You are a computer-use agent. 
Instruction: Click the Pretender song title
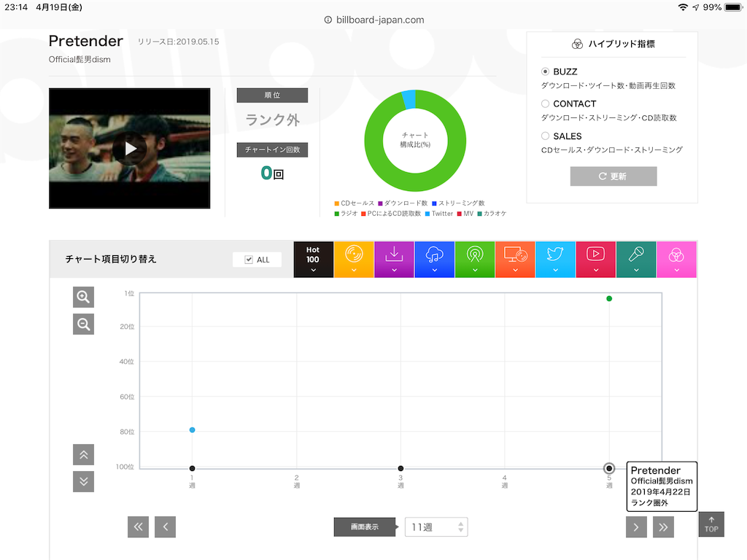click(86, 41)
